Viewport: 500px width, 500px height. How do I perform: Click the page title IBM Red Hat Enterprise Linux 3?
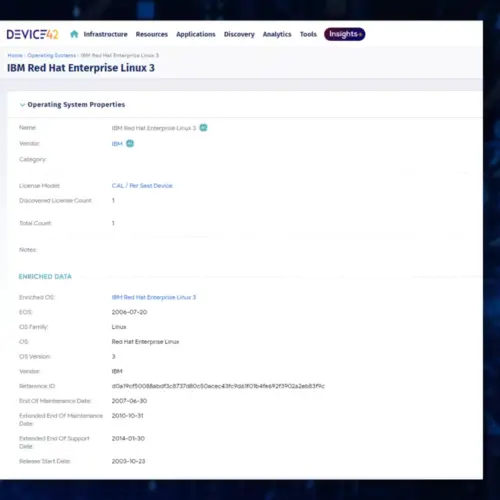tap(81, 68)
